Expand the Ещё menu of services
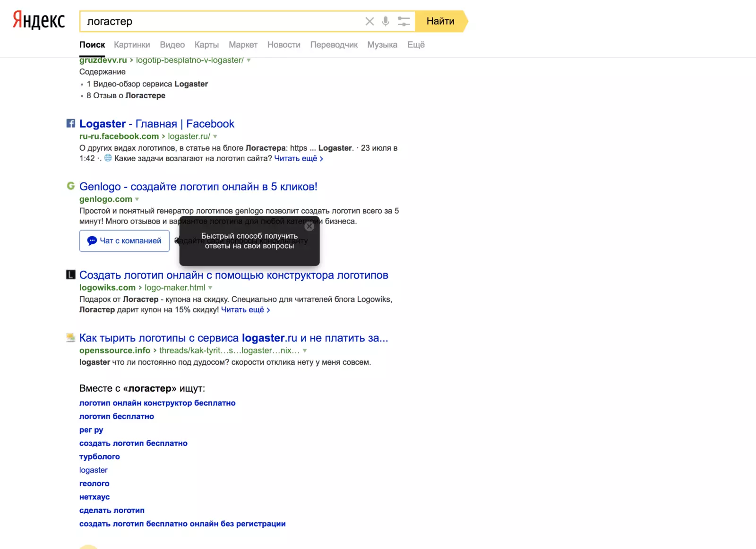Viewport: 756px width, 549px height. 416,45
